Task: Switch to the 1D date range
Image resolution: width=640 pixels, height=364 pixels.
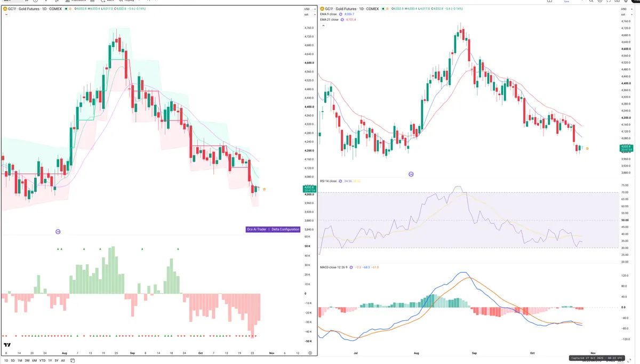Action: [x=6, y=361]
